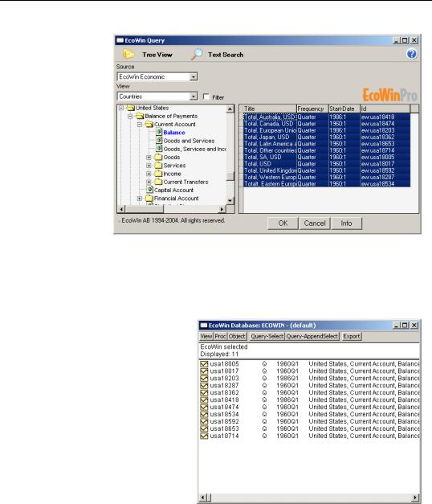Click the Income folder icon

pyautogui.click(x=158, y=174)
